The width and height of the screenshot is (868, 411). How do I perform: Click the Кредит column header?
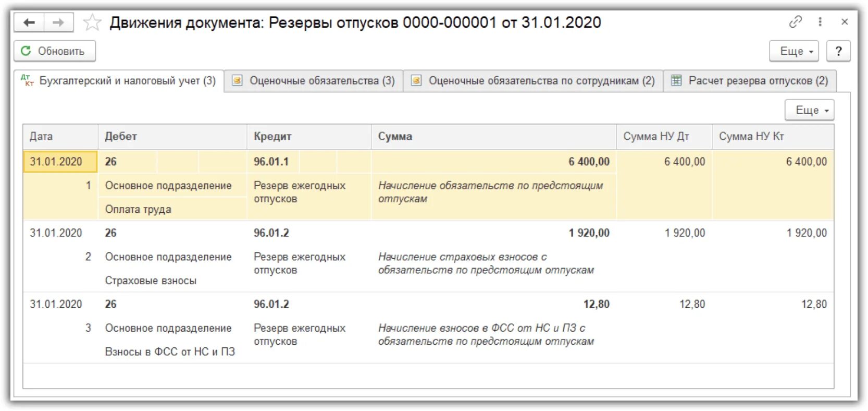click(x=309, y=137)
